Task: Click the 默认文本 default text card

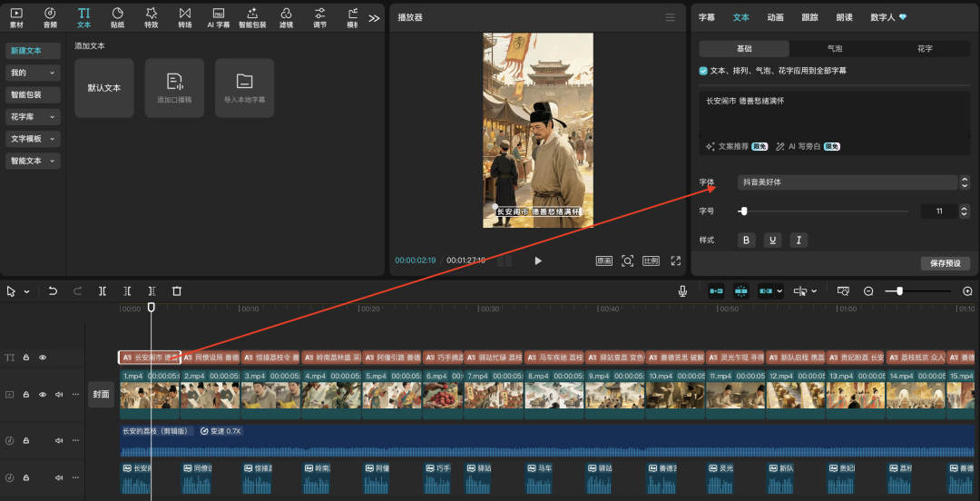Action: coord(104,88)
